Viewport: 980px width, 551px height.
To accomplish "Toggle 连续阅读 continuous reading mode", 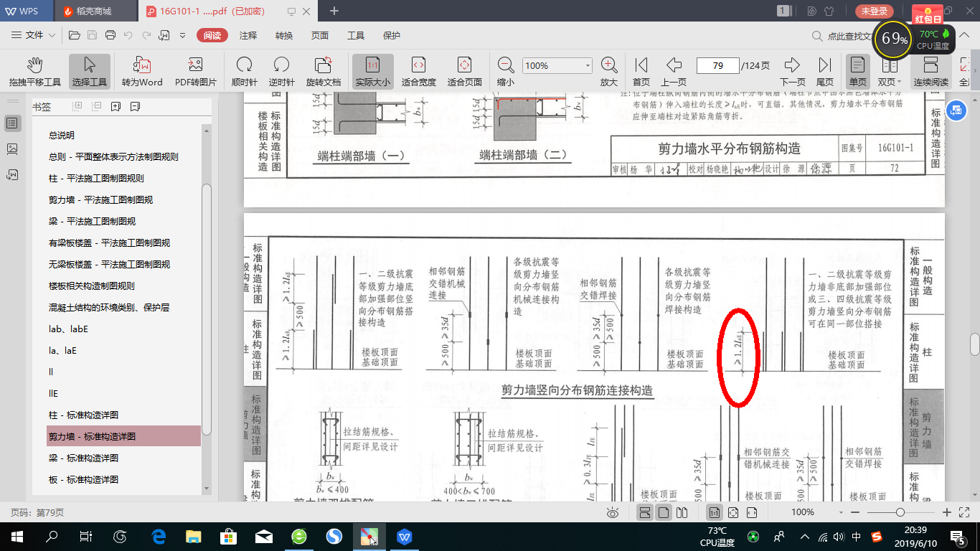I will [930, 72].
